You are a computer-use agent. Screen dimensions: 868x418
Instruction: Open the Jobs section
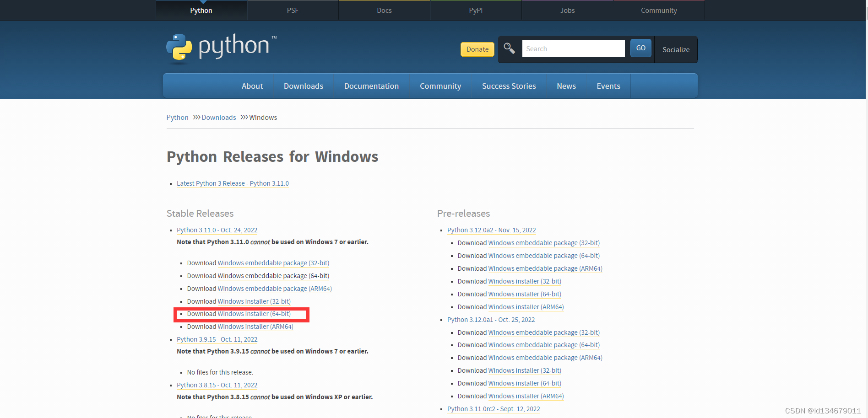coord(567,10)
